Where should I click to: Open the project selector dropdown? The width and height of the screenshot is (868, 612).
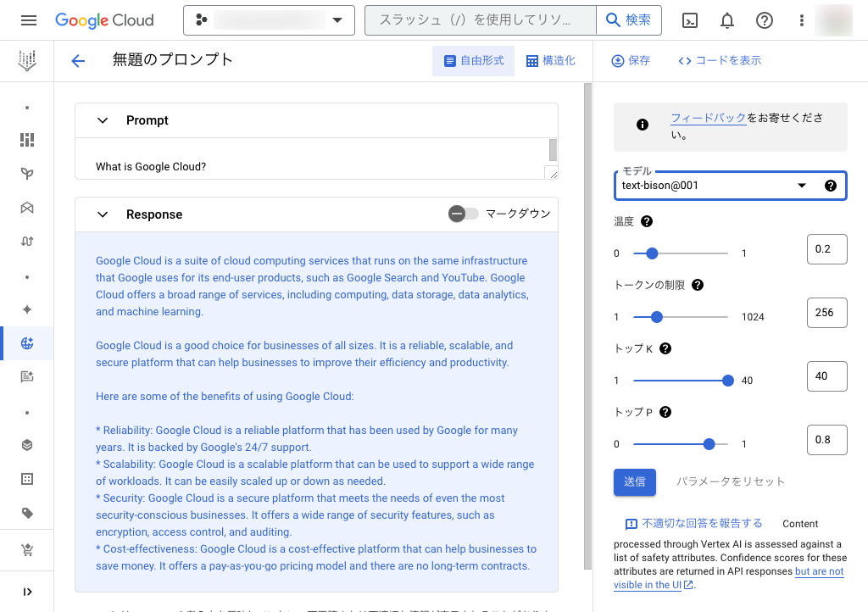[x=269, y=20]
